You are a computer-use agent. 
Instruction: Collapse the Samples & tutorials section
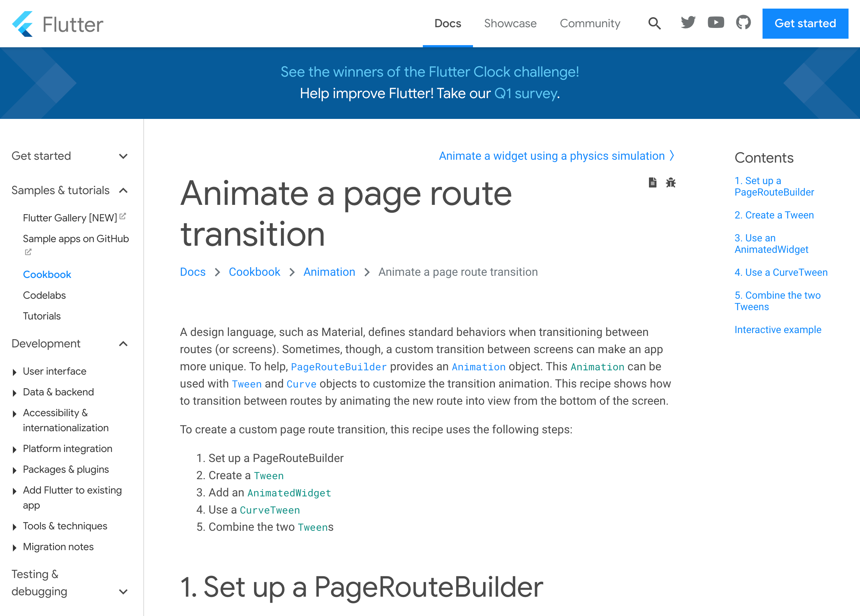coord(123,190)
